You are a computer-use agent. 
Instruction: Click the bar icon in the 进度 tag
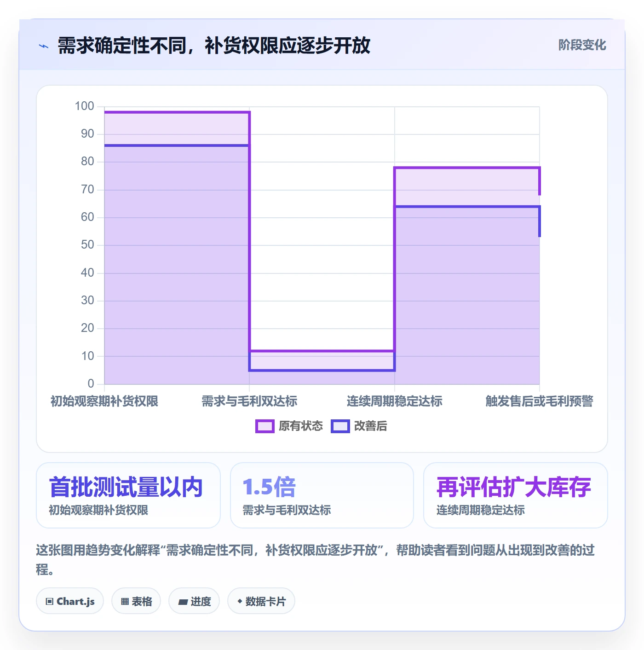(183, 602)
